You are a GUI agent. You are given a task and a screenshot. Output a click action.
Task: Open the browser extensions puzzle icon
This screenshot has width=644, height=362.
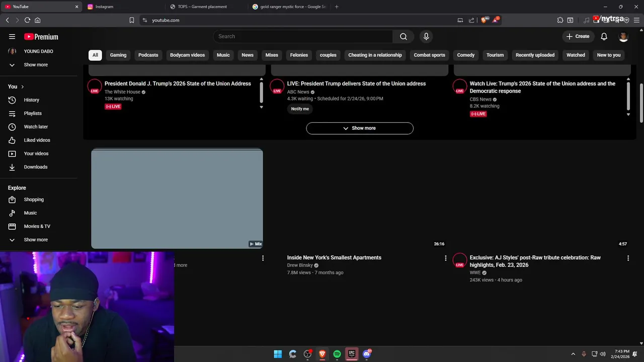pos(560,20)
